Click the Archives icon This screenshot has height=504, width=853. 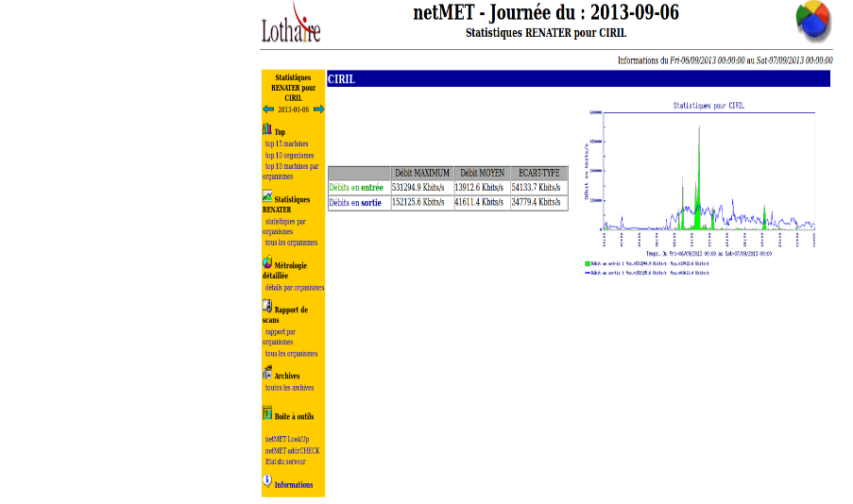pos(267,373)
